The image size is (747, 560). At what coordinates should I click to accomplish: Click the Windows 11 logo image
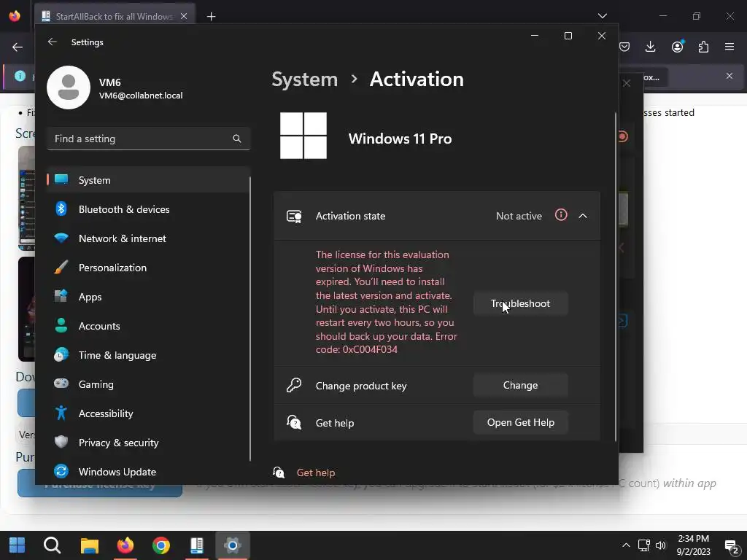pos(303,136)
